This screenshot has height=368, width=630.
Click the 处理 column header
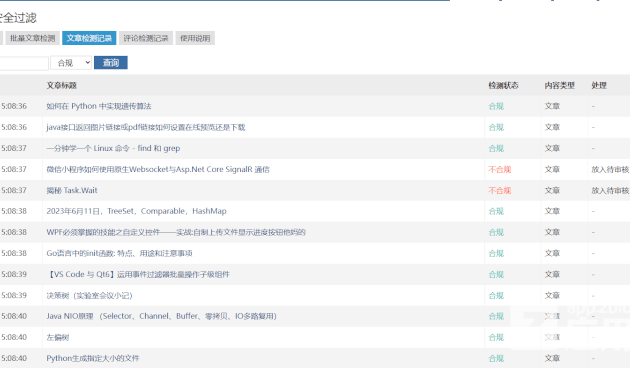click(x=599, y=85)
